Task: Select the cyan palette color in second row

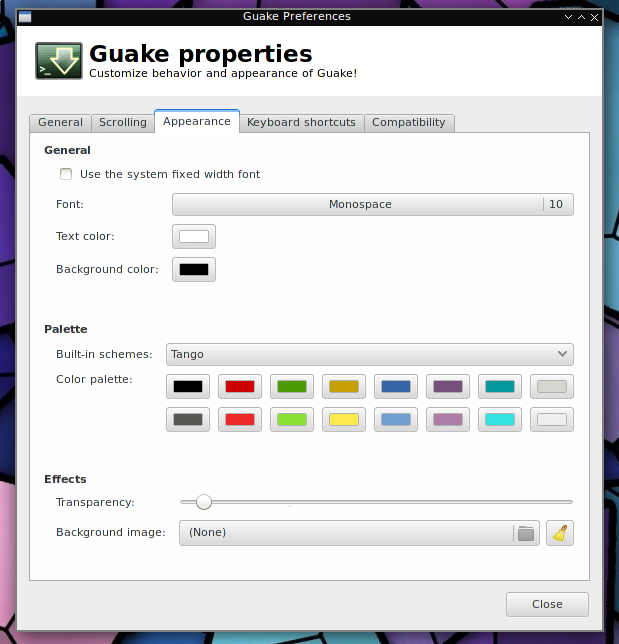Action: (500, 419)
